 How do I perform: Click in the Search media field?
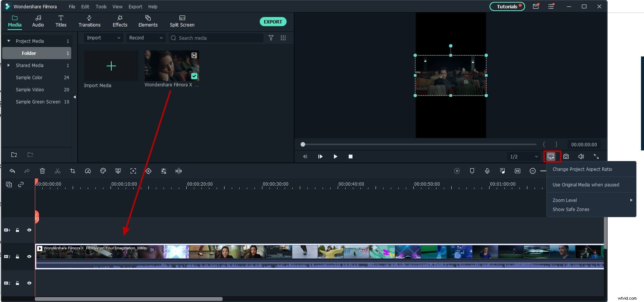[216, 38]
